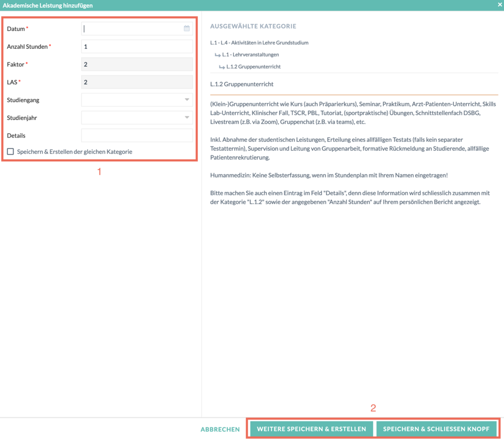Select L.1.2 Gruppenunterricht breadcrumb item
The height and width of the screenshot is (439, 504).
(x=253, y=67)
